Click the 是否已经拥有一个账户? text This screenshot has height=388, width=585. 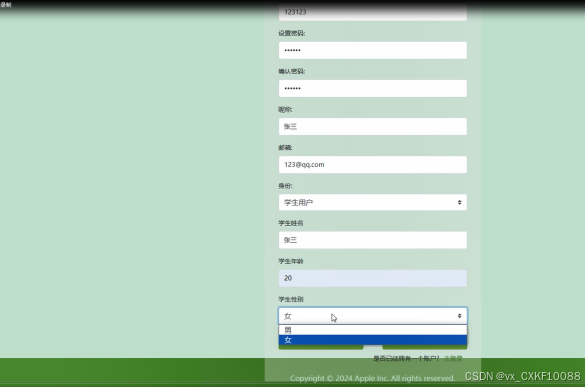pos(406,359)
